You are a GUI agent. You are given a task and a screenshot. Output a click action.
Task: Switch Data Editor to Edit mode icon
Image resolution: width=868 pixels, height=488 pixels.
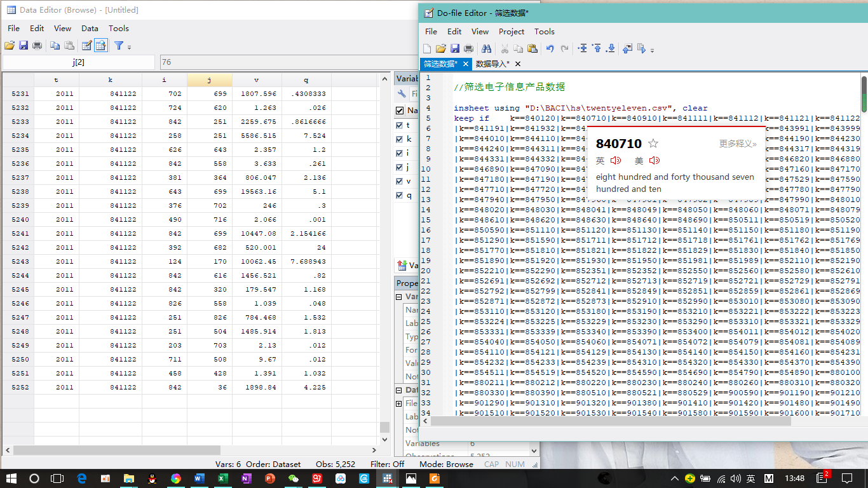coord(87,46)
